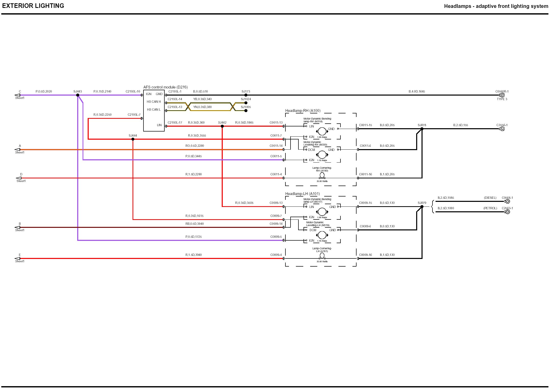Click the Dynamic Levelling-LH (M319) motor symbol
This screenshot has height=392, width=552.
[322, 235]
